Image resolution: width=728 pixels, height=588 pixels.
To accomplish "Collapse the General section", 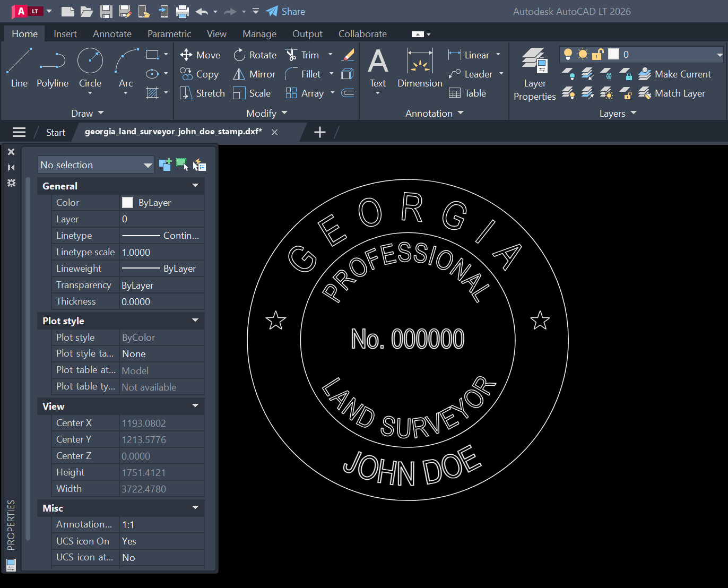I will tap(195, 185).
